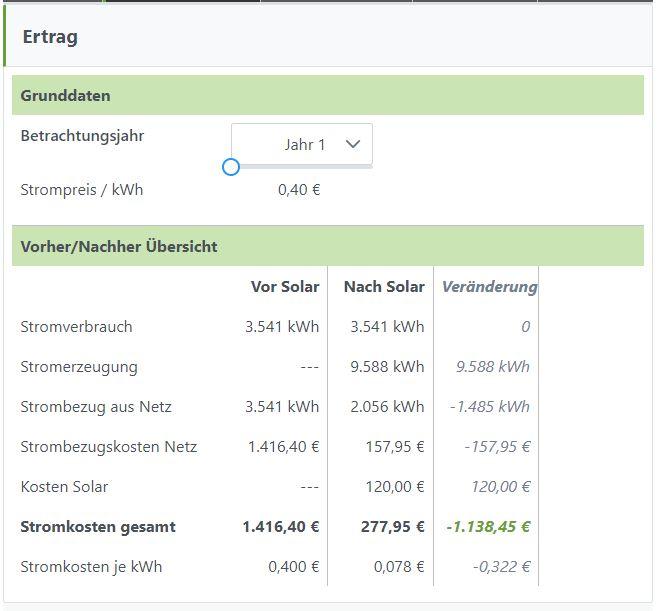Click the Stromkosten je kWh row label
This screenshot has width=658, height=611.
pyautogui.click(x=91, y=567)
